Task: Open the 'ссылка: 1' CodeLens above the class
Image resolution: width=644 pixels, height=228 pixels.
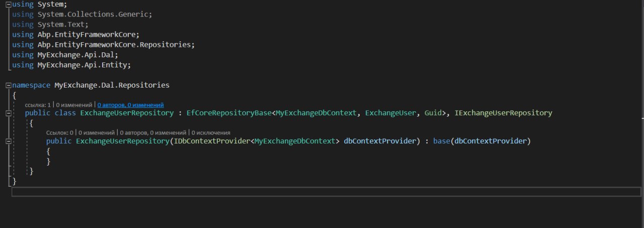Action: click(x=38, y=105)
